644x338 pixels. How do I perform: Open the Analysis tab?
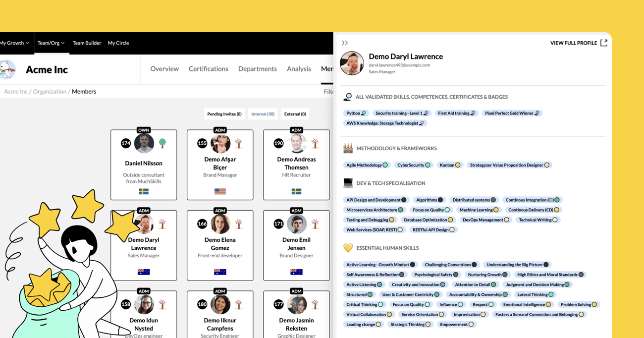coord(299,69)
